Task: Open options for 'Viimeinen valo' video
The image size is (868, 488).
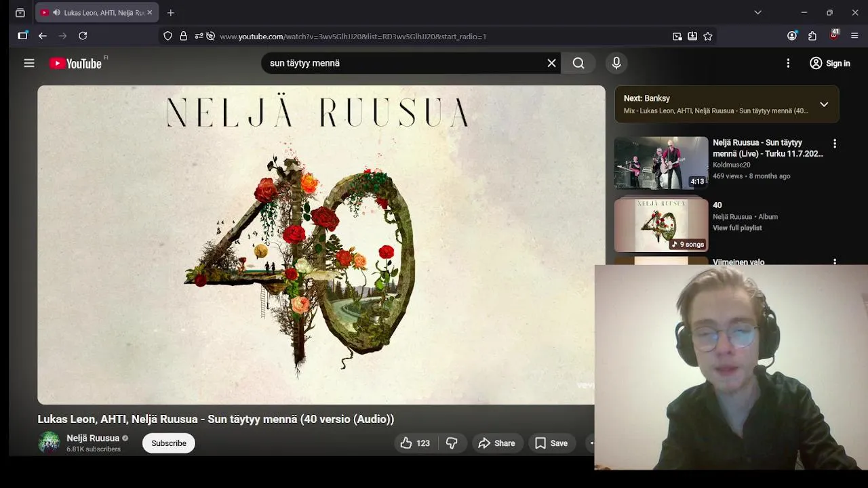Action: (x=835, y=262)
